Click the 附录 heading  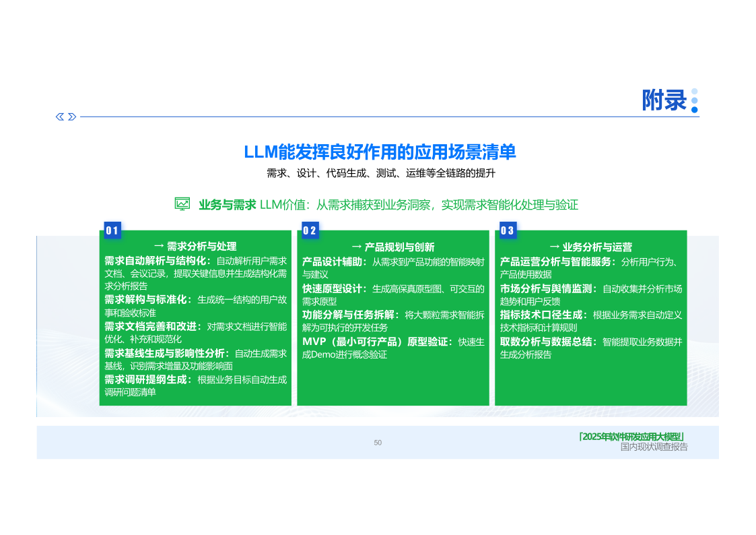point(664,100)
